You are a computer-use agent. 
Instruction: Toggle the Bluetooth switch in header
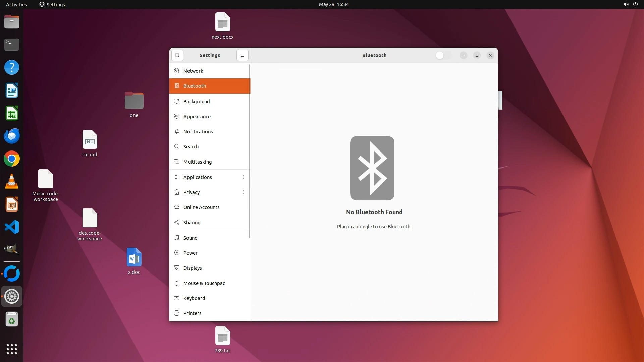point(443,55)
